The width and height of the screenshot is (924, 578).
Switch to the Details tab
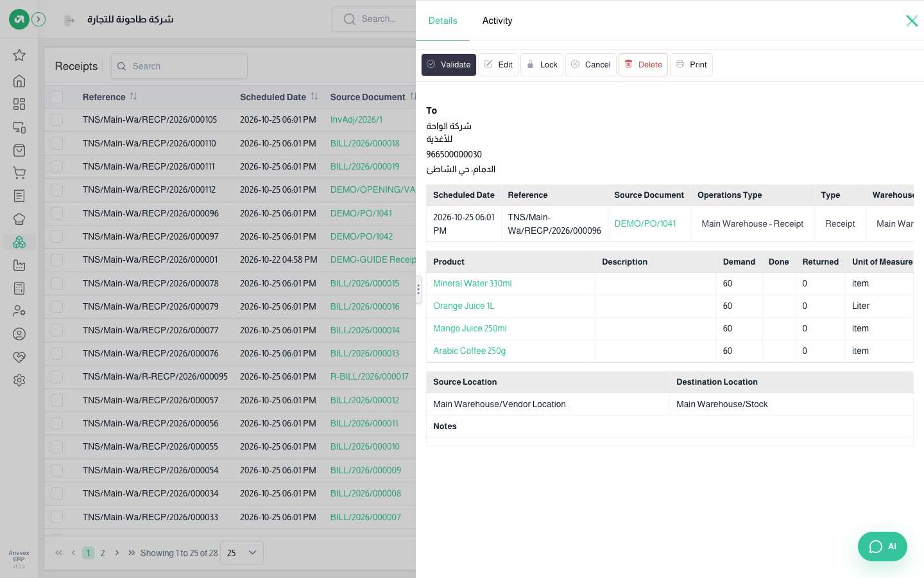click(443, 21)
